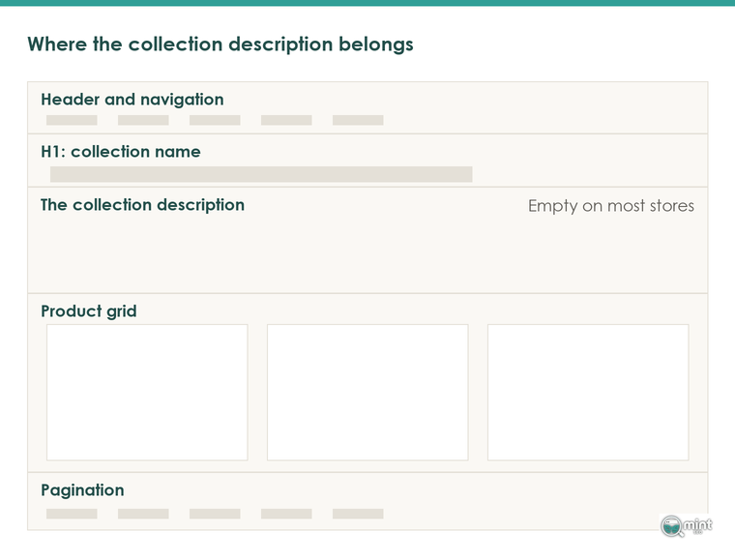This screenshot has width=735, height=560.
Task: Click the 'Header and navigation' label
Action: (132, 100)
